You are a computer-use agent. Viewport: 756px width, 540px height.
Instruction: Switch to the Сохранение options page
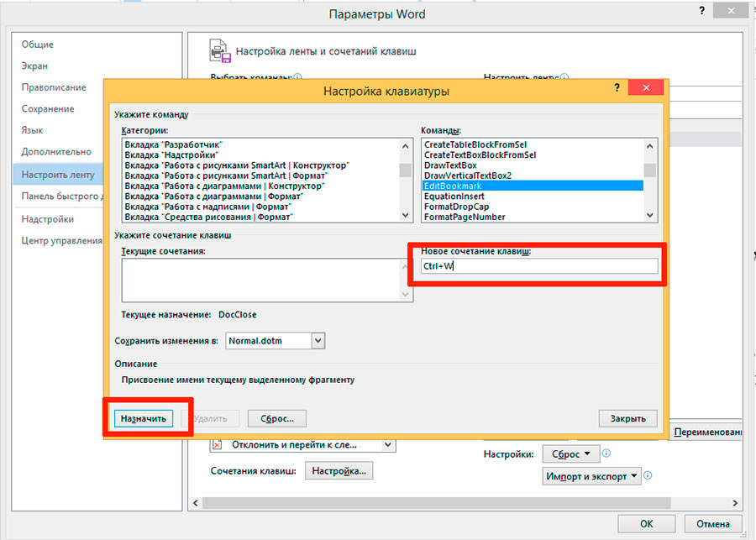pyautogui.click(x=48, y=109)
